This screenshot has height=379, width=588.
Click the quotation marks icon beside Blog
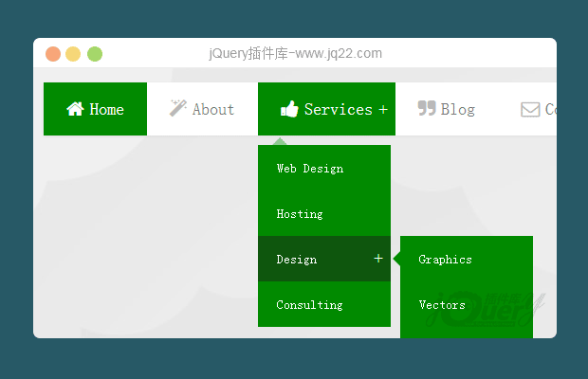(427, 108)
